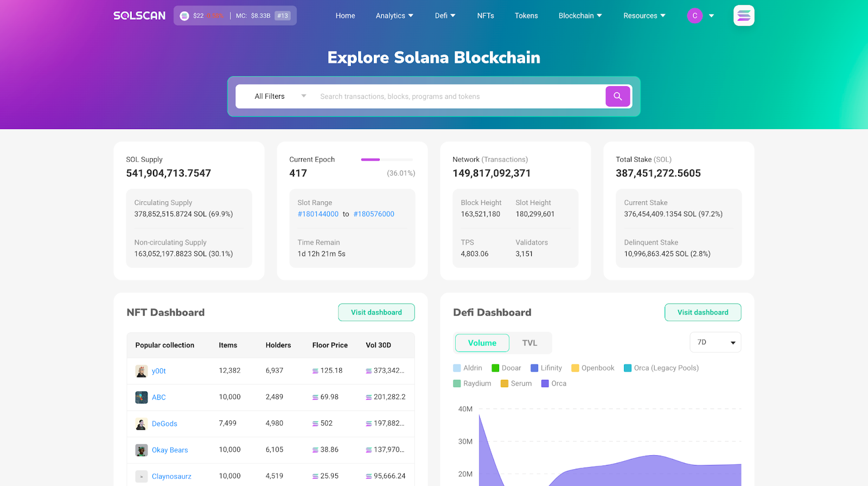Click SOL icon beside floor price 25.95
This screenshot has width=868, height=486.
pos(315,476)
